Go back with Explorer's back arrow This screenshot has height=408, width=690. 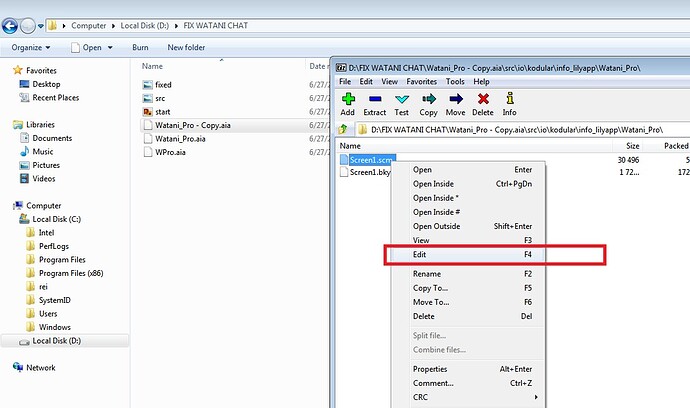(x=10, y=26)
